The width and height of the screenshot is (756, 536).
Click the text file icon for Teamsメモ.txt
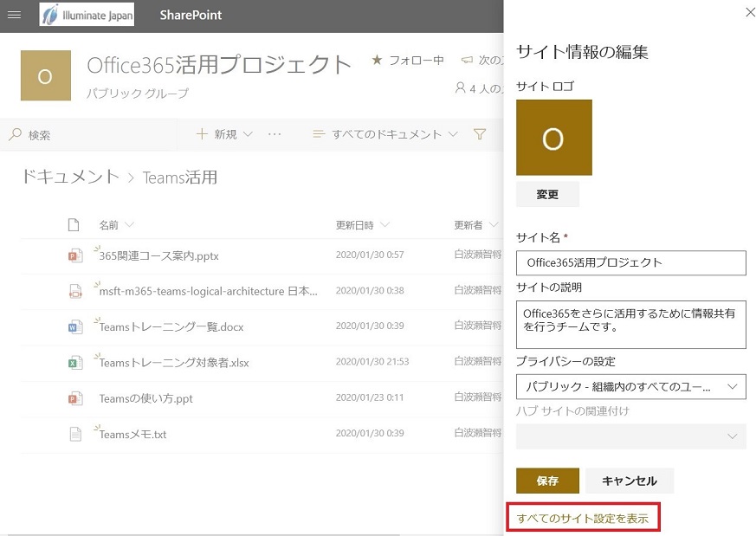tap(75, 435)
